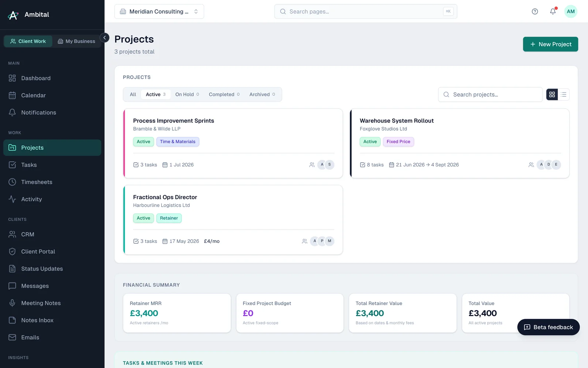Click the Total Retainer Value card
The image size is (588, 368).
pyautogui.click(x=403, y=313)
